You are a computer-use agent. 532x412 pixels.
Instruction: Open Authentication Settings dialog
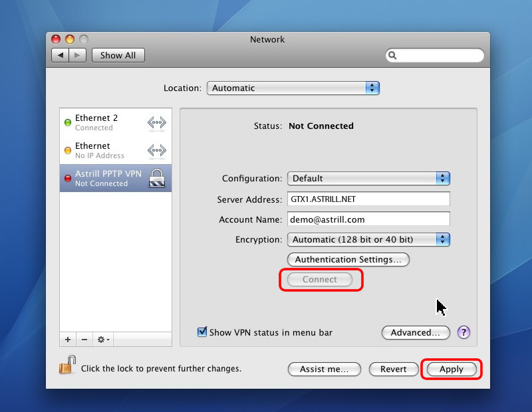click(x=348, y=259)
